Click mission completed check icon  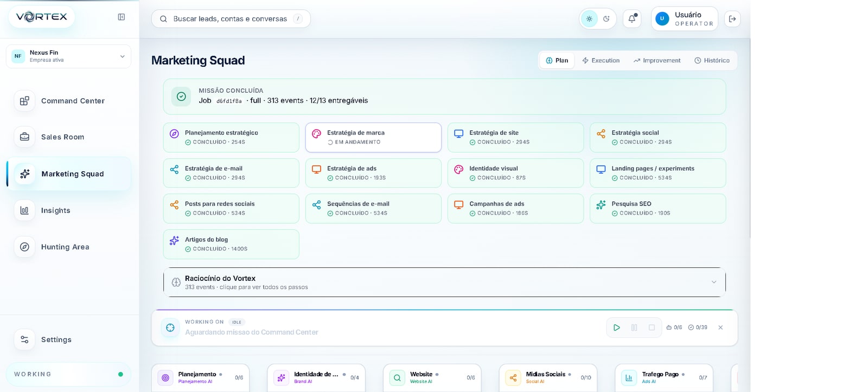click(x=181, y=97)
